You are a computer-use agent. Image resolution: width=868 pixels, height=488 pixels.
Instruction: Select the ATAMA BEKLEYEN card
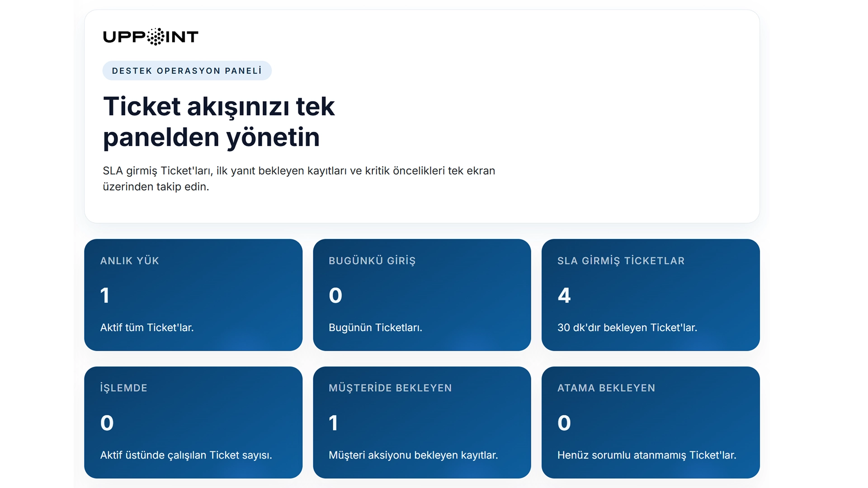click(651, 422)
